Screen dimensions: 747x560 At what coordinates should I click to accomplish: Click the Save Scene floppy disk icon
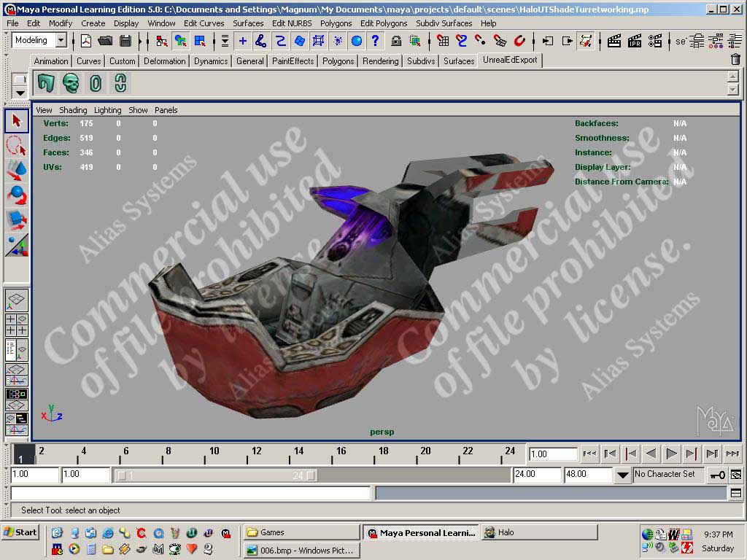click(x=125, y=41)
